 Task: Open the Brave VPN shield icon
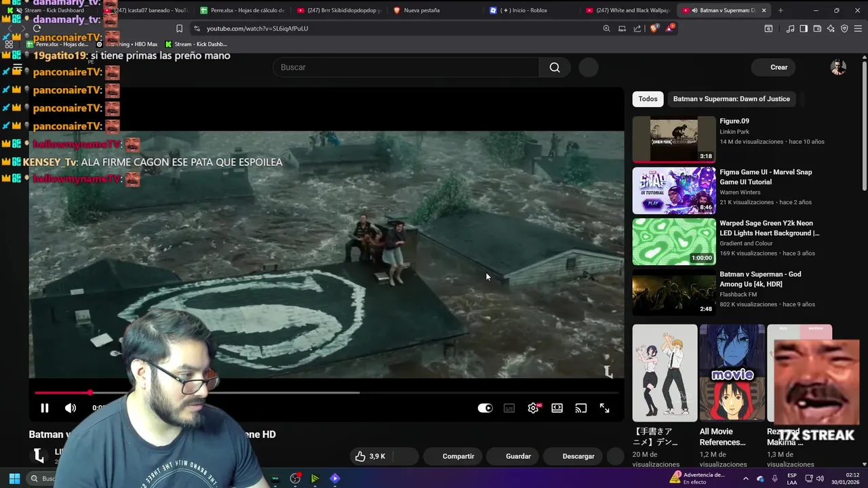844,28
